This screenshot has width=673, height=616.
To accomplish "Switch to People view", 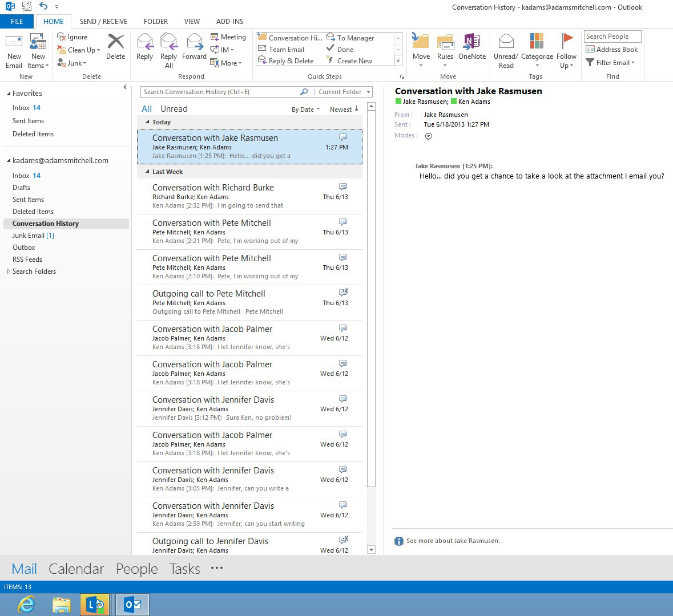I will point(137,569).
